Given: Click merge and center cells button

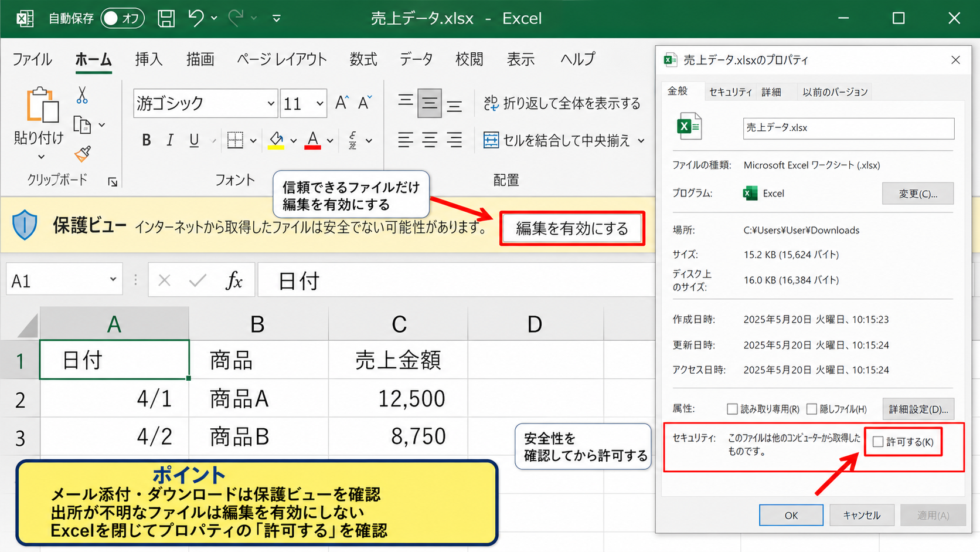Looking at the screenshot, I should [x=557, y=140].
